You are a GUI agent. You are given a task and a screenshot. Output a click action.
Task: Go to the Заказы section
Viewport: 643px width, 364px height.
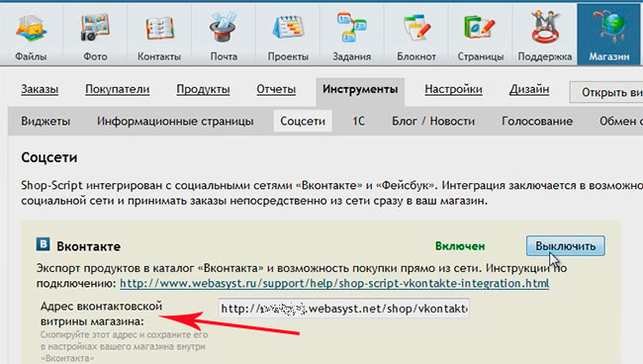point(40,89)
